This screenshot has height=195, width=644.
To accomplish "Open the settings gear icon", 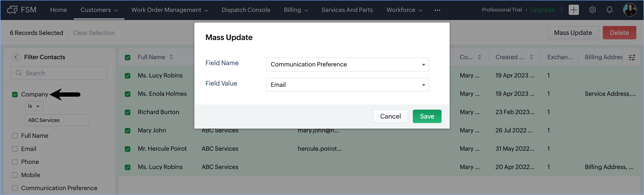I will (592, 10).
